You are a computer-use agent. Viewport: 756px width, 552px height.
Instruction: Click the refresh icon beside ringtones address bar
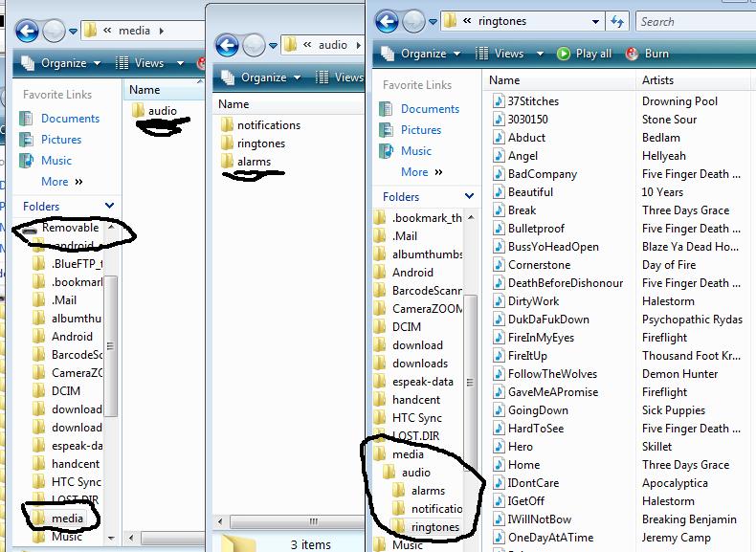tap(617, 21)
